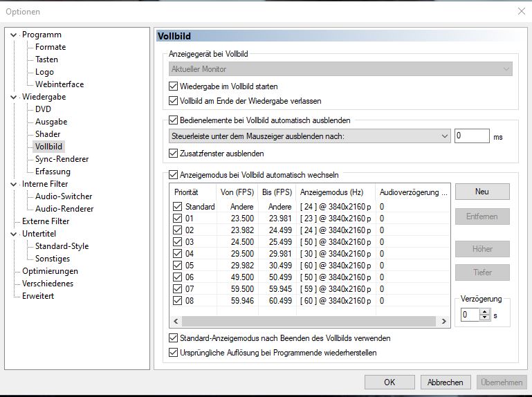Screen dimensions: 532x397
Task: Select Verschiedenes in tree
Action: point(48,284)
